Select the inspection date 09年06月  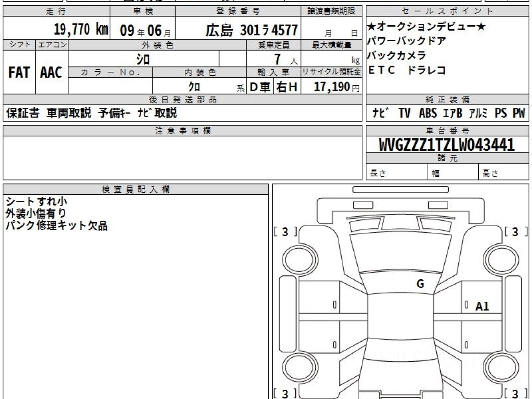(x=145, y=31)
